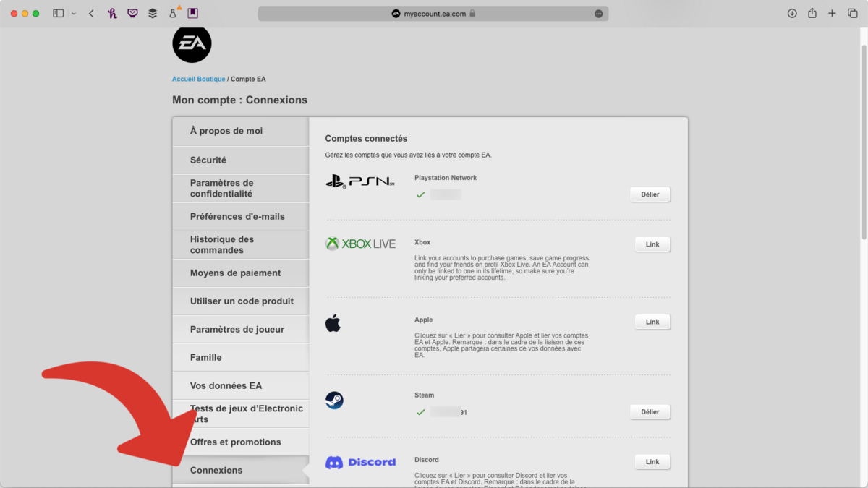Screen dimensions: 868x488
Task: Click the purple mask extension icon
Action: pos(132,13)
